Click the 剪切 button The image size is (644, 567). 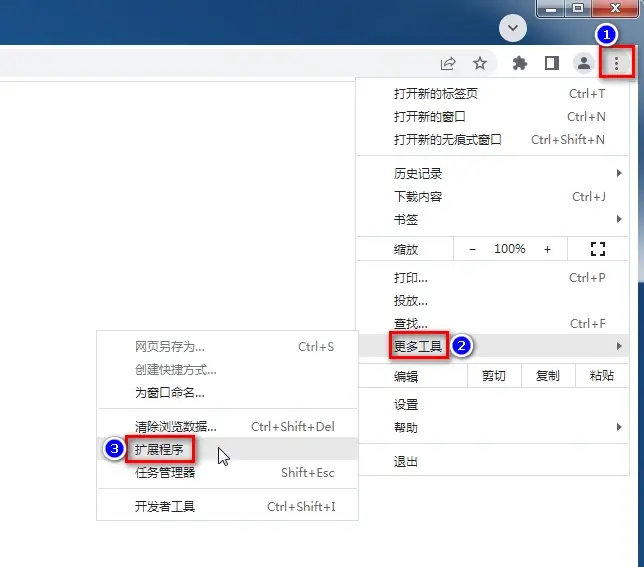point(493,376)
